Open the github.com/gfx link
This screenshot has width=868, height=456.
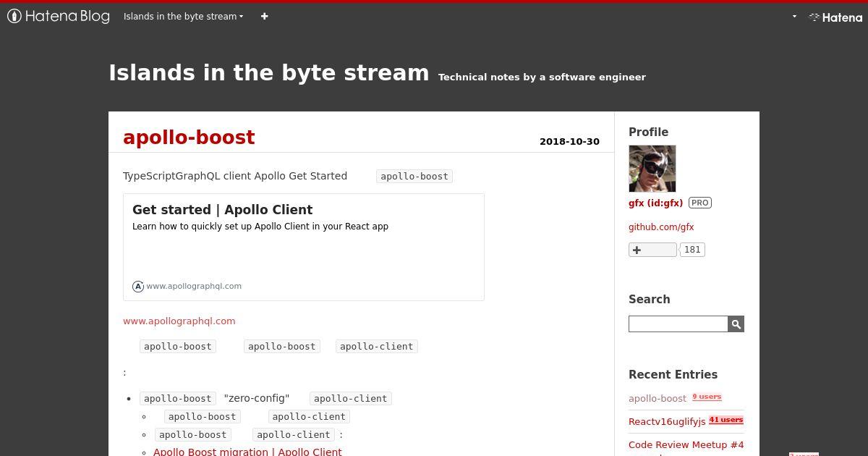661,227
